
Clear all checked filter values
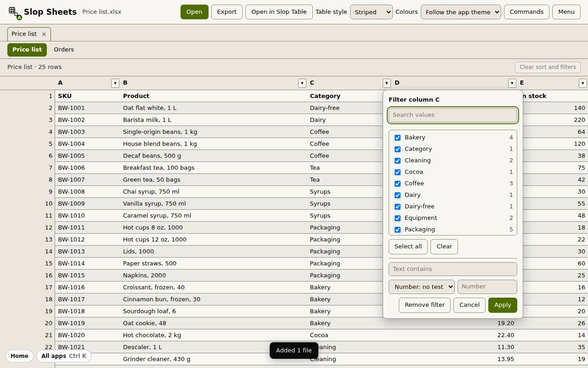pyautogui.click(x=444, y=247)
